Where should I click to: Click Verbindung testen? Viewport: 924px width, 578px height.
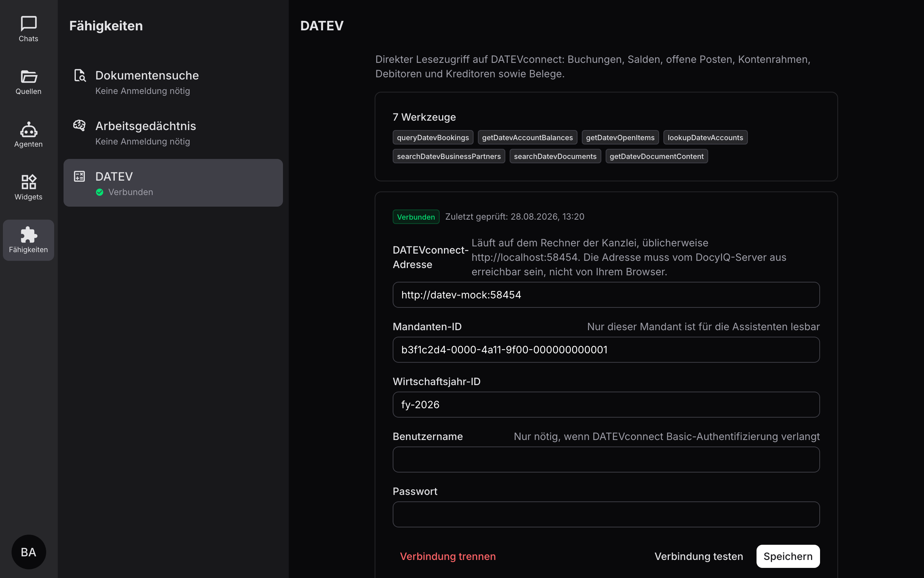coord(699,556)
